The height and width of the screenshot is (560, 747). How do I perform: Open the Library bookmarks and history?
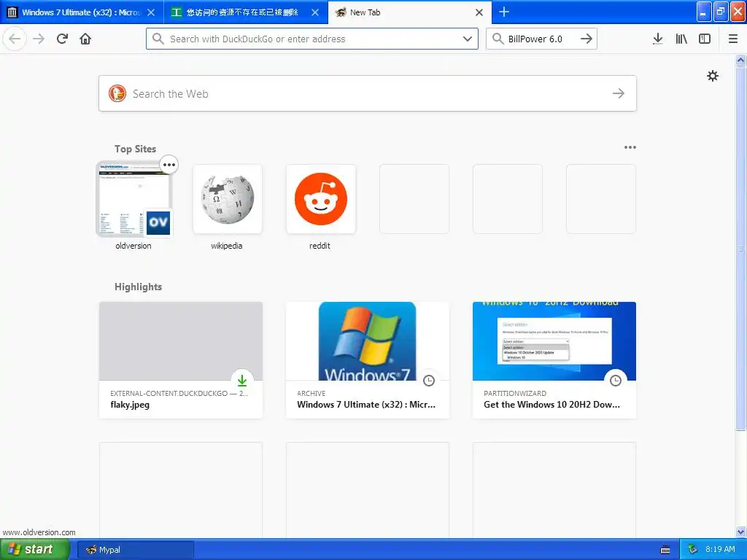coord(681,39)
